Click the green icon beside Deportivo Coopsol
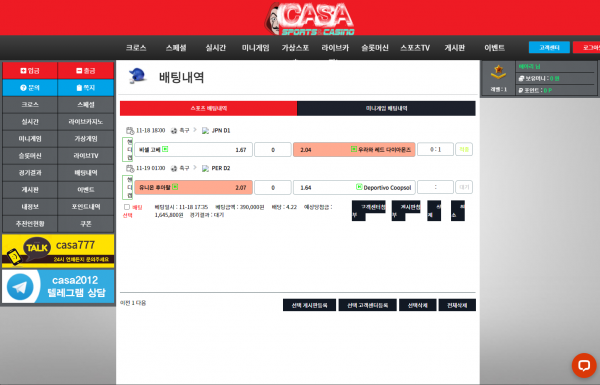The image size is (600, 385). coord(359,187)
